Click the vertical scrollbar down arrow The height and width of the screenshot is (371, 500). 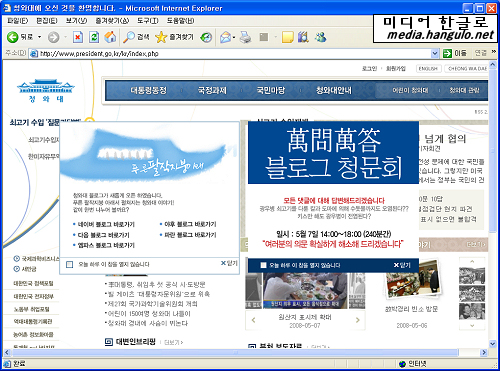pos(493,343)
